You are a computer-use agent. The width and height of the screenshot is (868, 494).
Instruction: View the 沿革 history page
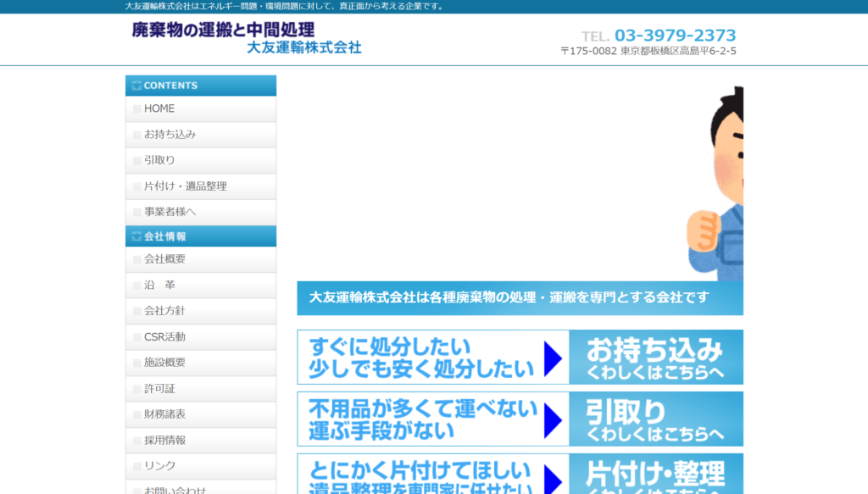coord(159,285)
